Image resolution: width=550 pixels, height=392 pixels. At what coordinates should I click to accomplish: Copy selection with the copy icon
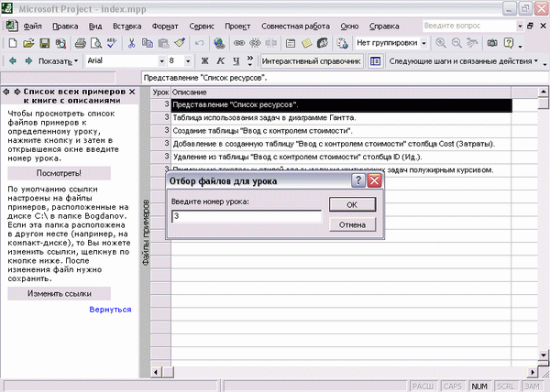148,43
